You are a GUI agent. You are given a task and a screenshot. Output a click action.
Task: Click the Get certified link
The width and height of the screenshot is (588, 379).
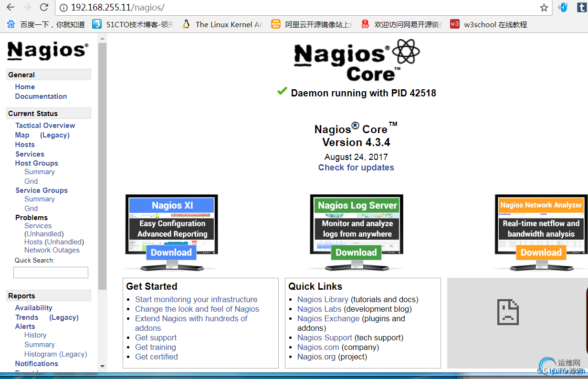(157, 357)
